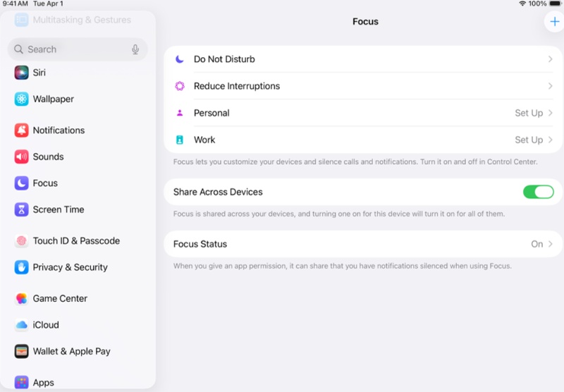
Task: Disable the Share Across Devices switch
Action: pyautogui.click(x=538, y=192)
